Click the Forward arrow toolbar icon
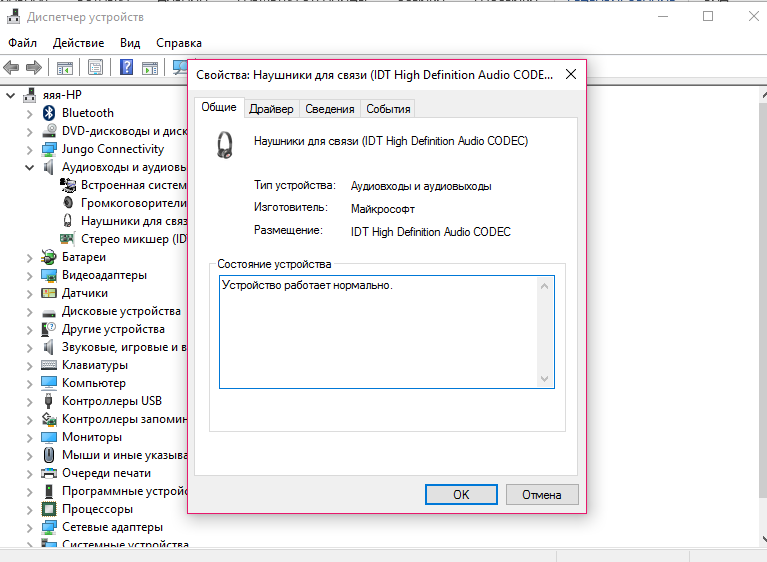 click(x=33, y=67)
